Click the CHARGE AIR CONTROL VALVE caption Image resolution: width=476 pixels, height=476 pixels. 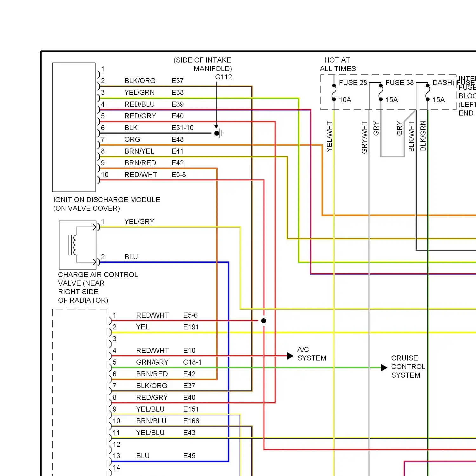(x=98, y=288)
